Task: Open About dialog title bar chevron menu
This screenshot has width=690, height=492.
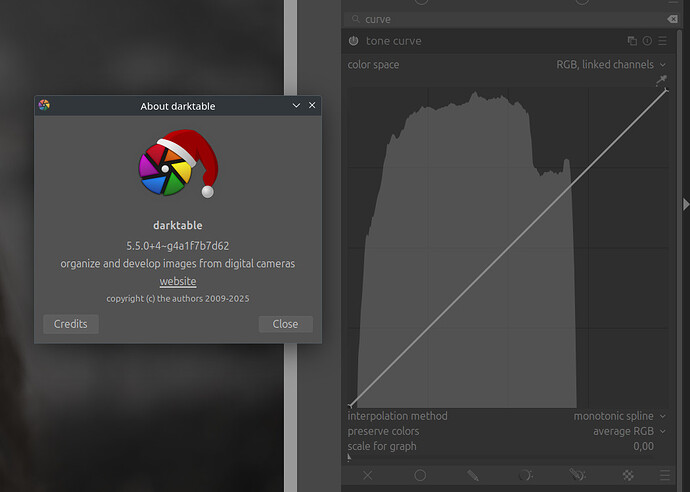Action: click(296, 106)
